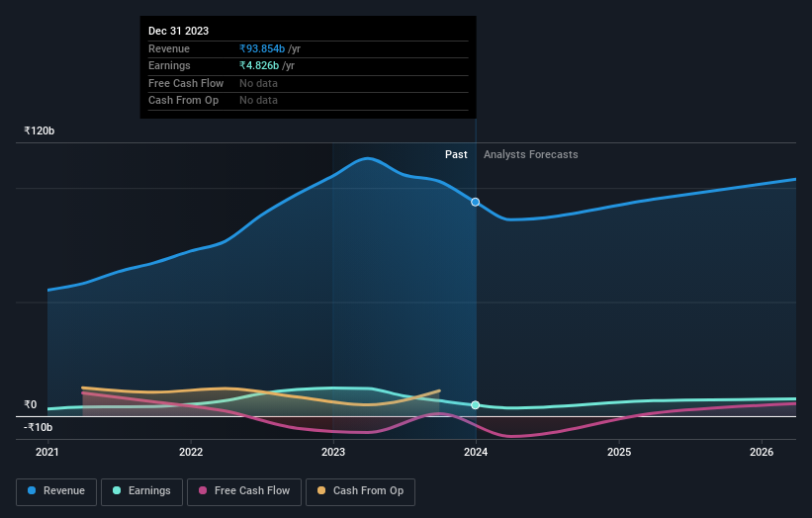Viewport: 812px width, 518px height.
Task: Click the orange Cash From Op legend dot
Action: [321, 490]
